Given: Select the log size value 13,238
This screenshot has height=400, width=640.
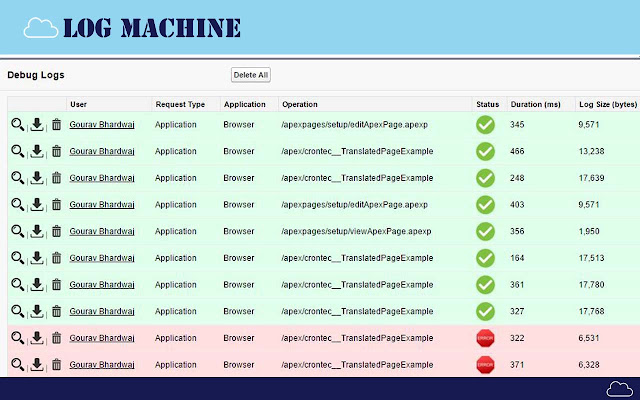Looking at the screenshot, I should (591, 151).
